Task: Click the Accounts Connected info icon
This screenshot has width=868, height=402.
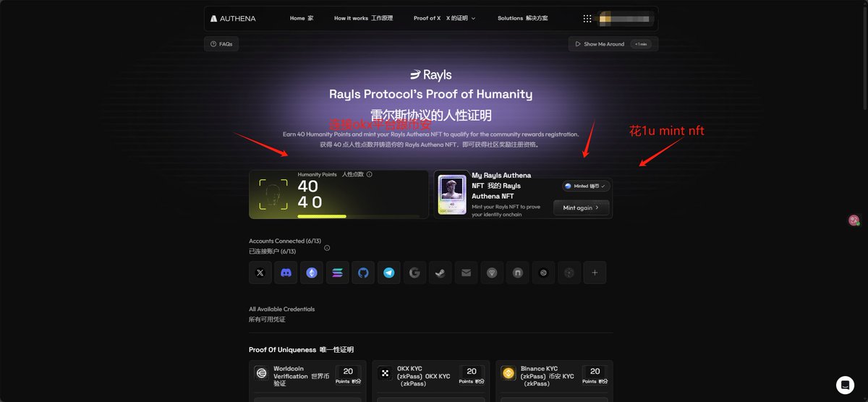Action: pos(327,248)
